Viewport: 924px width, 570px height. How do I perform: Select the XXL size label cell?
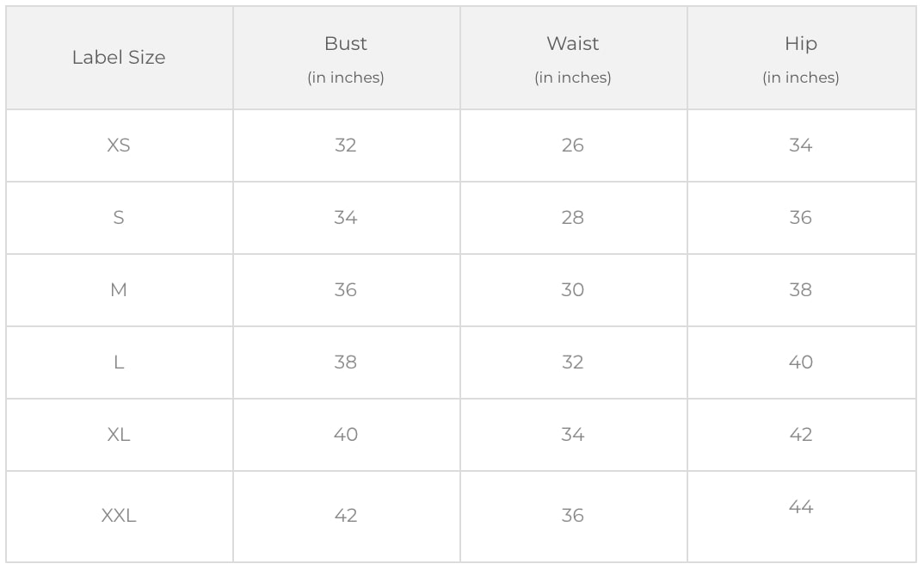(119, 516)
